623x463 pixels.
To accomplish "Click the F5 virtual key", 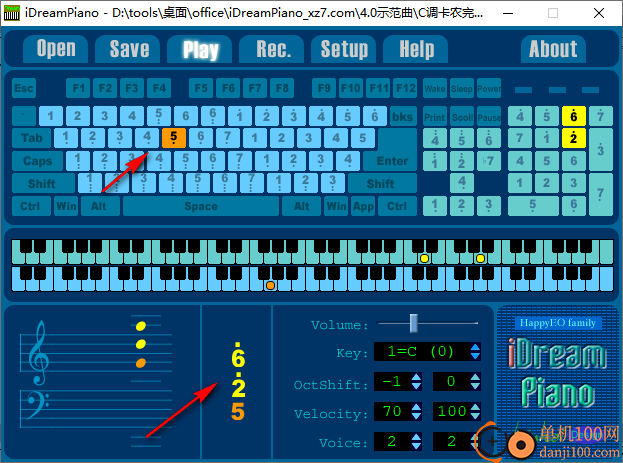I will (x=201, y=88).
